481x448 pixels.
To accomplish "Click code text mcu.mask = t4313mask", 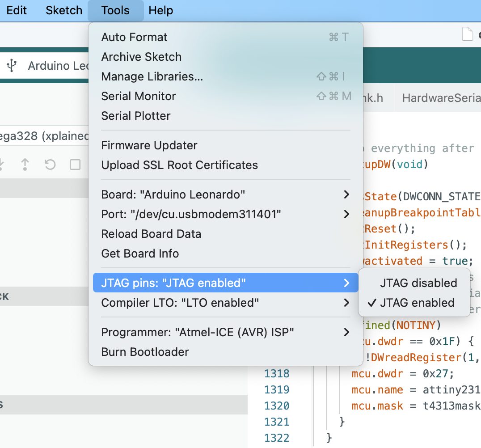I will pos(416,406).
